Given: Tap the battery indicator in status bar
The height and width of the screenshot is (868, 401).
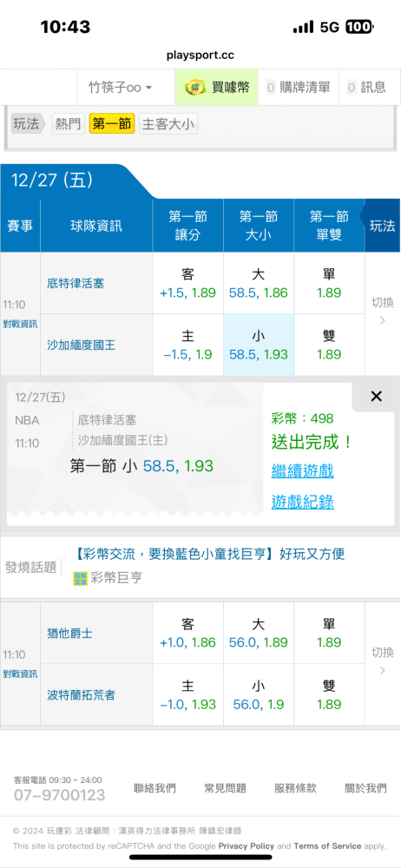Looking at the screenshot, I should coord(359,27).
